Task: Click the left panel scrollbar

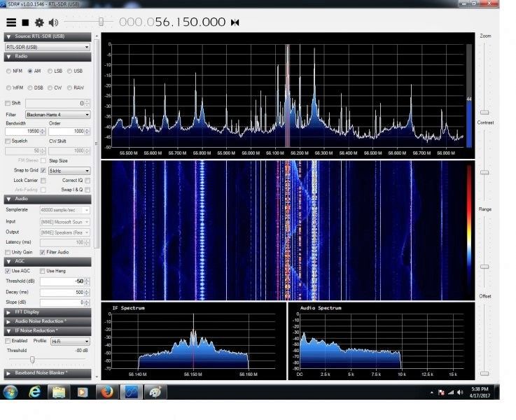Action: (x=97, y=144)
